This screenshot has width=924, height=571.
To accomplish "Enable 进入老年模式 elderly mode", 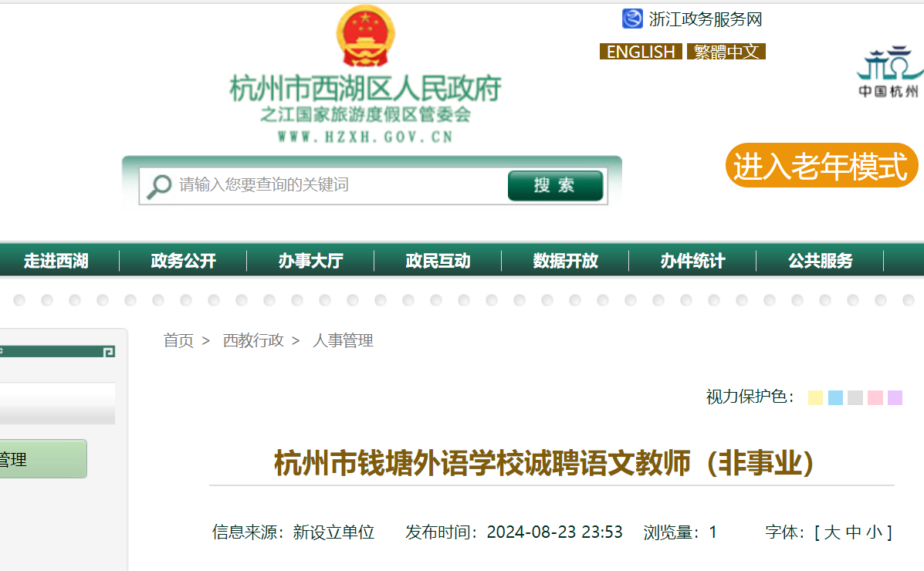I will [x=821, y=166].
